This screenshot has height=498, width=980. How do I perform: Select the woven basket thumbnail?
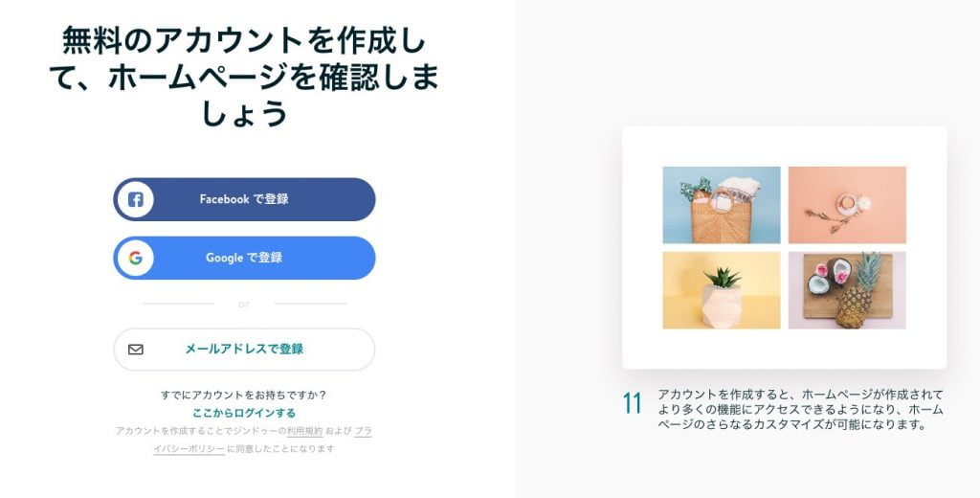(722, 205)
